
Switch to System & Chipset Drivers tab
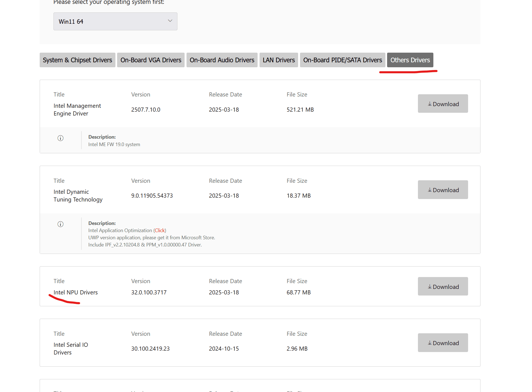click(77, 60)
